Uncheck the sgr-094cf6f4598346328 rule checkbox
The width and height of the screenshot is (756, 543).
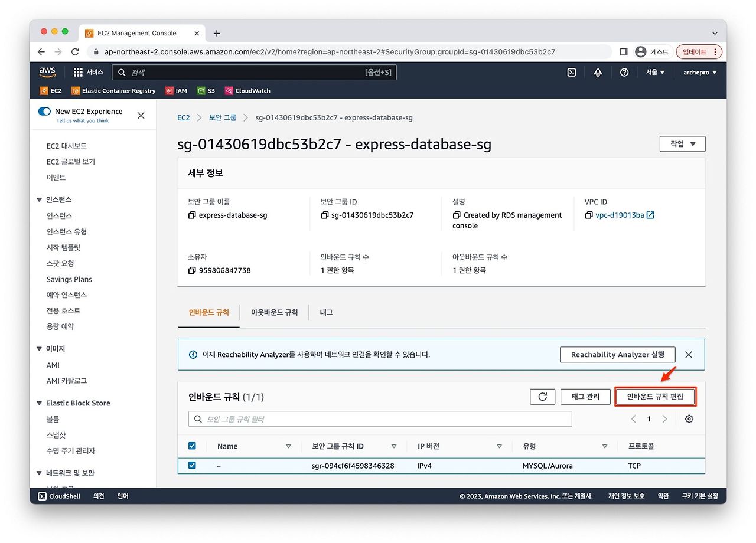point(192,465)
